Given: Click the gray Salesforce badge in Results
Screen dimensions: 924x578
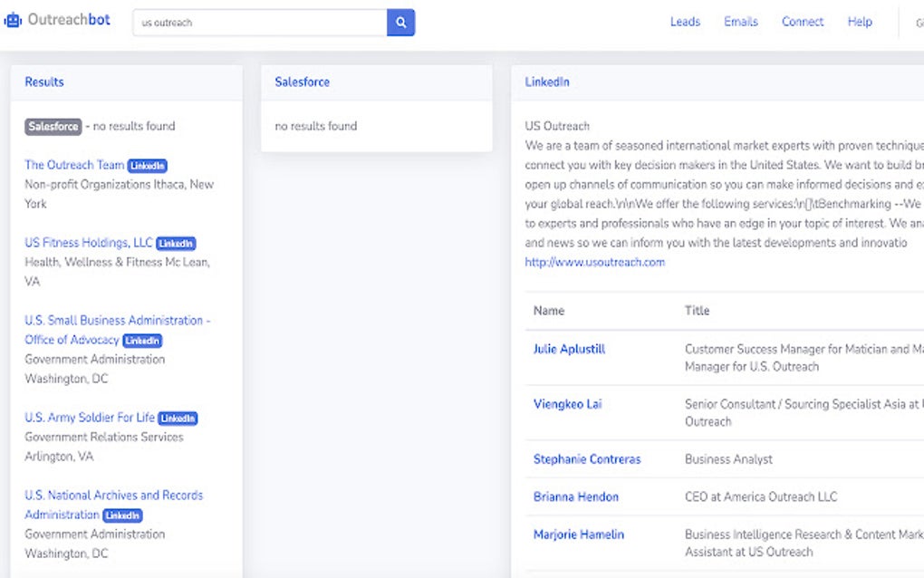Looking at the screenshot, I should click(x=53, y=127).
